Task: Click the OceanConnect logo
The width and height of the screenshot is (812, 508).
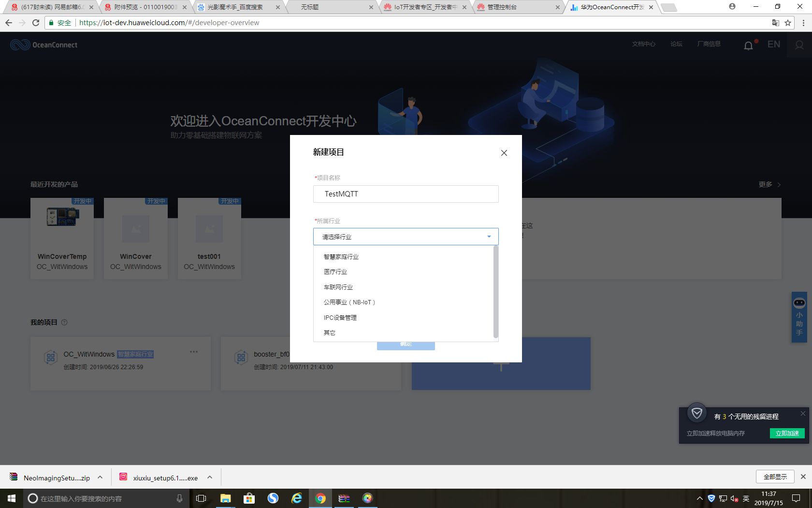Action: pos(43,45)
